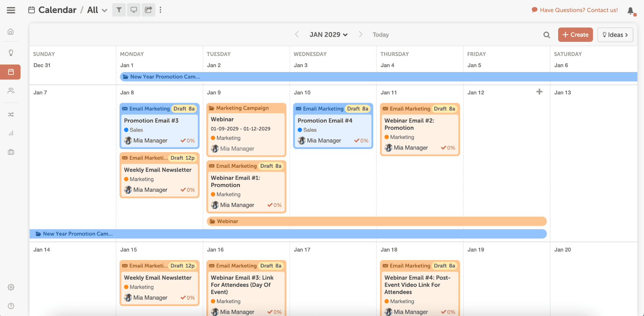Viewport: 644px width, 316px height.
Task: Open the share calendar icon
Action: [x=149, y=10]
